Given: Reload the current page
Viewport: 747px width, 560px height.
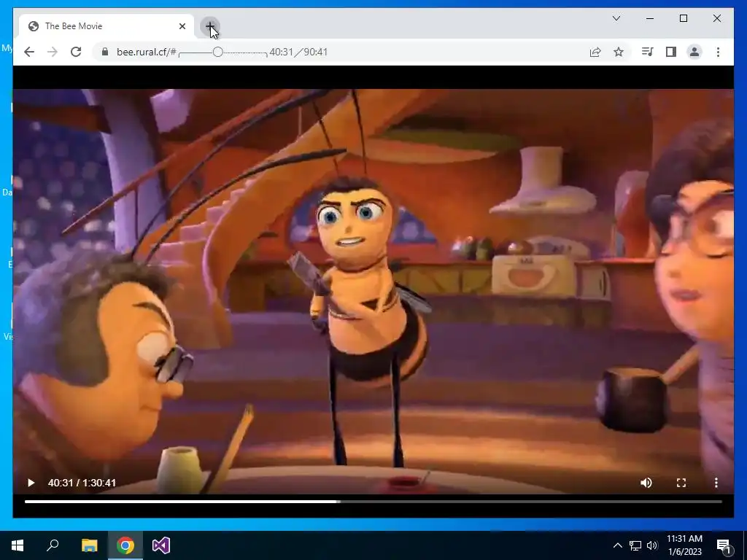Looking at the screenshot, I should (76, 52).
